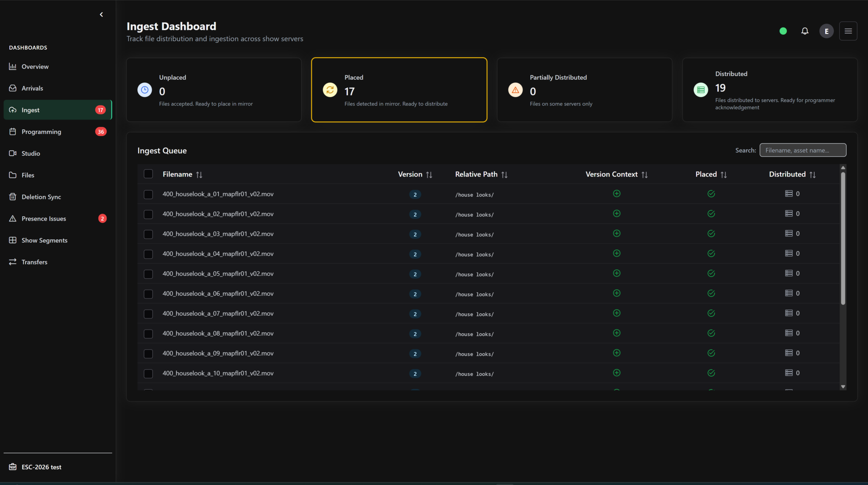The image size is (868, 485).
Task: Open the hamburger menu button
Action: tap(848, 31)
